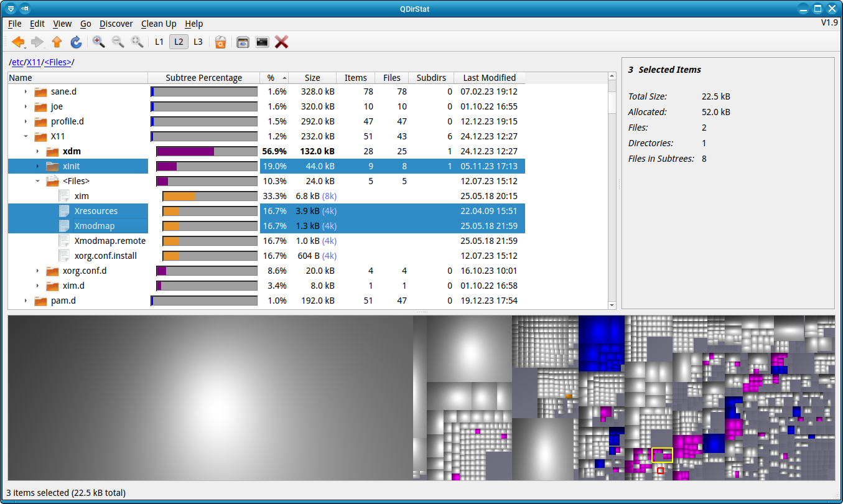Sort by Subtree Percentage column

click(203, 78)
